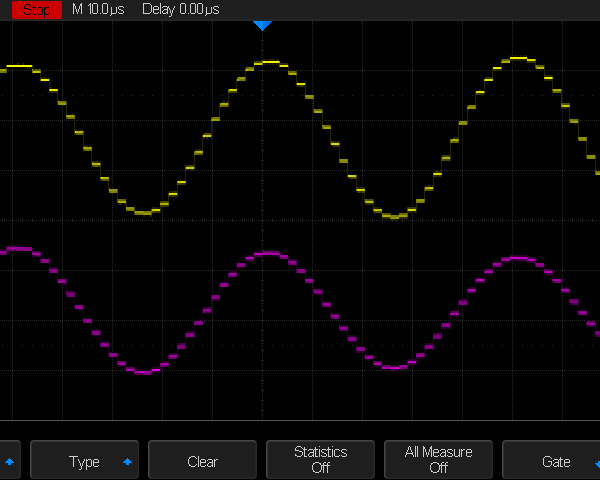This screenshot has width=600, height=480.
Task: Click the second trough of the magenta trace
Action: tap(394, 368)
